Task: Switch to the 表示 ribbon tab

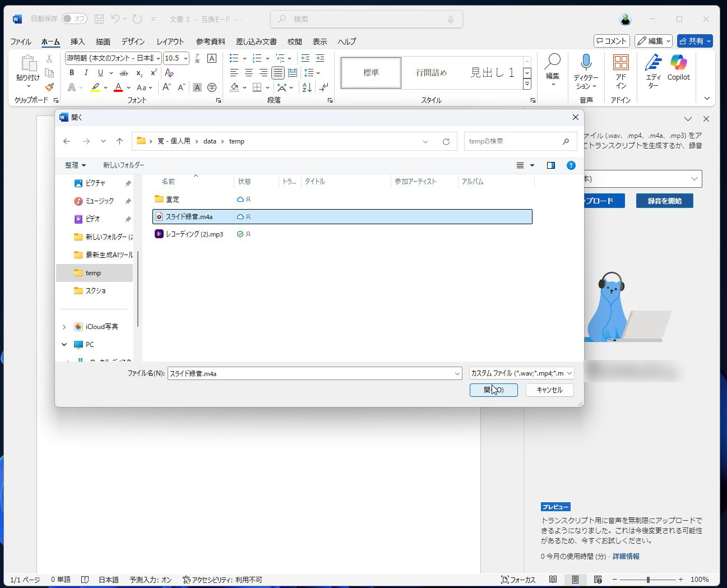Action: click(319, 41)
